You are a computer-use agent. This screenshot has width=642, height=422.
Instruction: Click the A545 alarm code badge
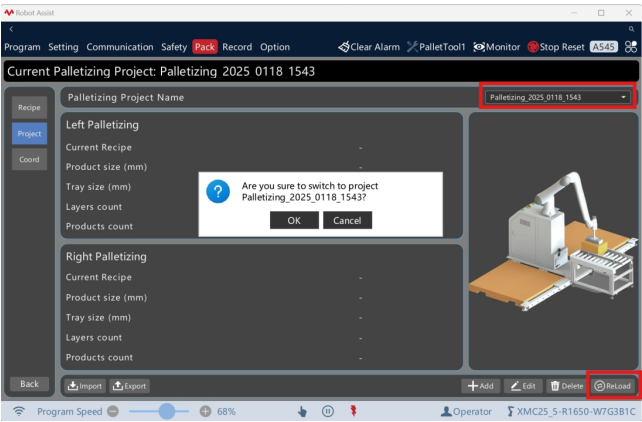(604, 47)
